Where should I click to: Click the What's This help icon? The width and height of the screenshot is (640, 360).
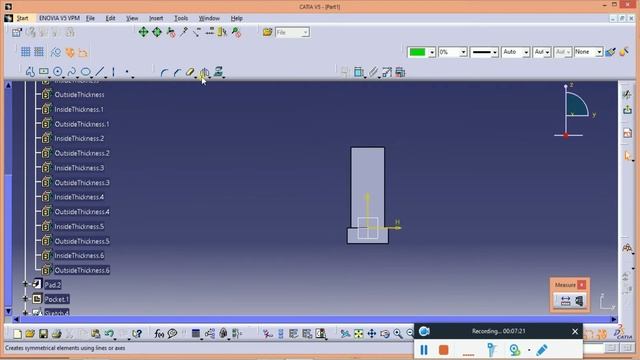[x=136, y=334]
